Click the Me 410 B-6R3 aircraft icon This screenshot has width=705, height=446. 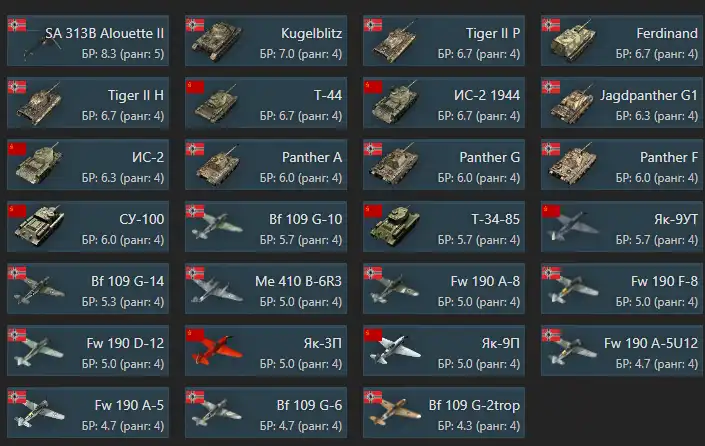tap(217, 289)
